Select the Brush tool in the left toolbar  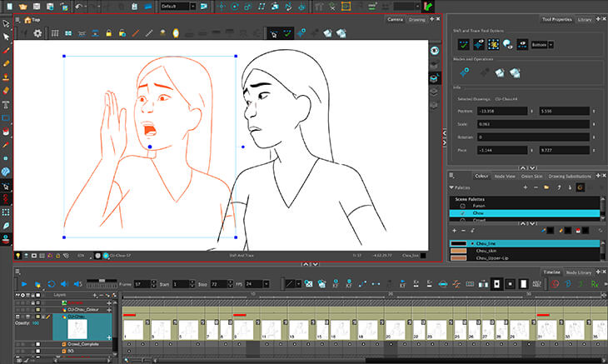point(6,51)
